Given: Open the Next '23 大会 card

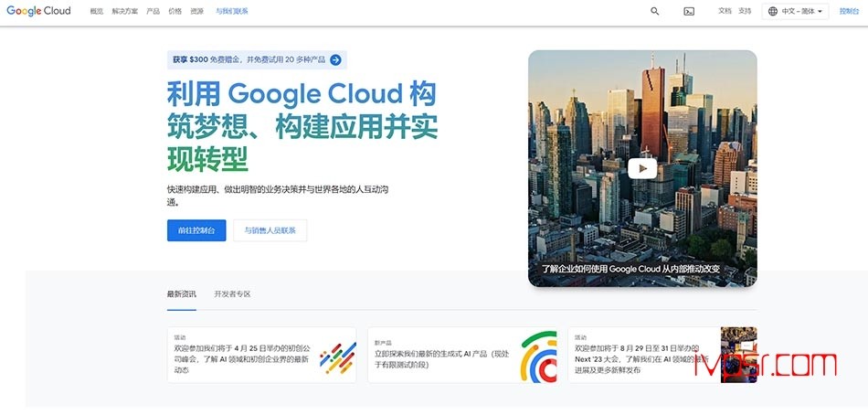Looking at the screenshot, I should click(x=662, y=355).
